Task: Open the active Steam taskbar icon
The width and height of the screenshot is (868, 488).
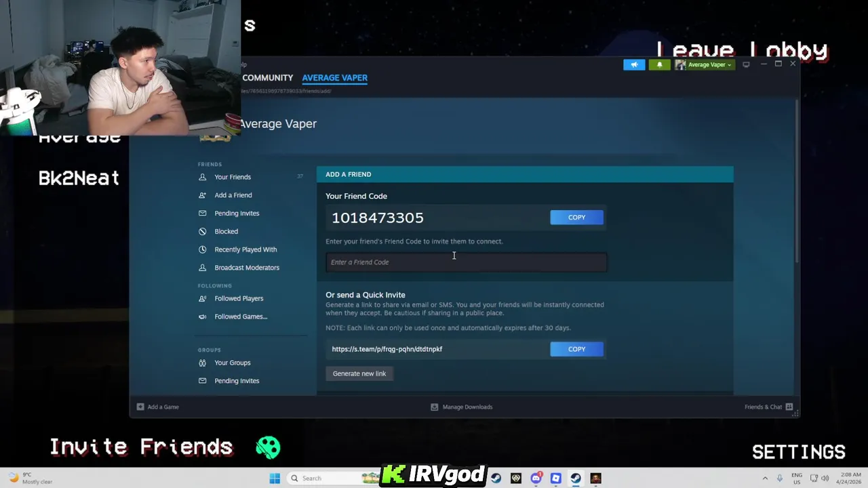Action: click(x=576, y=479)
